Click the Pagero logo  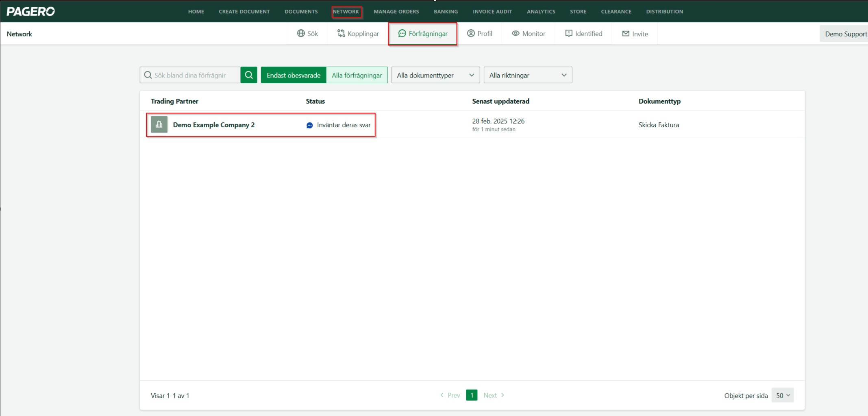[30, 11]
